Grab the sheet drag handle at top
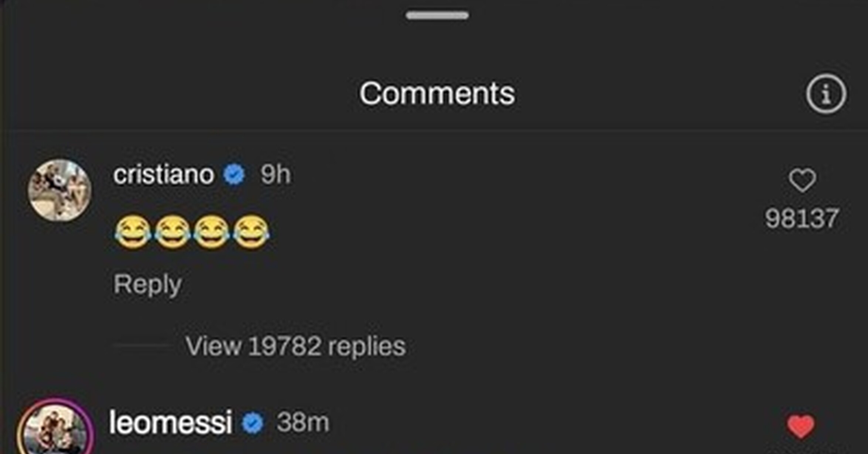Image resolution: width=868 pixels, height=454 pixels. point(437,16)
